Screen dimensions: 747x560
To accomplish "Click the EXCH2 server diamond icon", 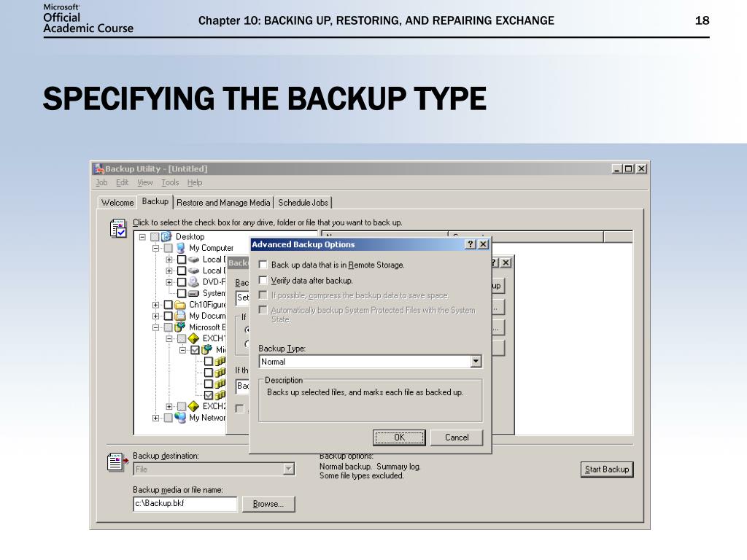I will (x=193, y=407).
